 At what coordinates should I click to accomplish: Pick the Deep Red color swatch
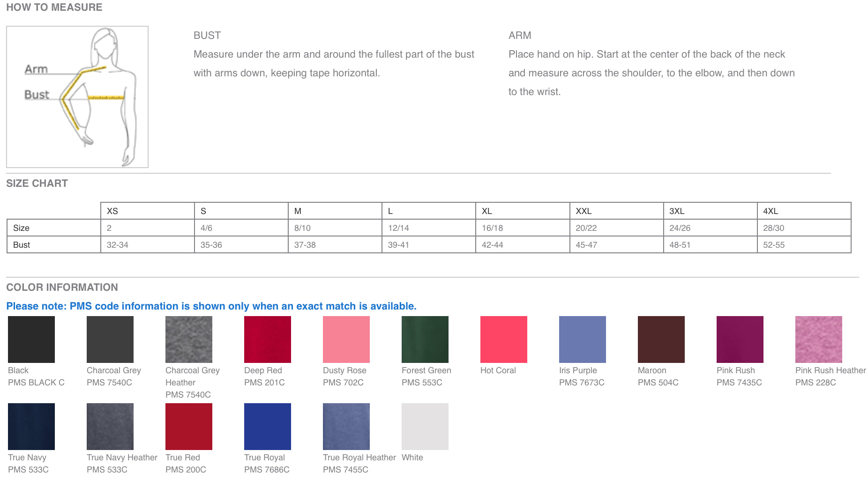coord(268,340)
